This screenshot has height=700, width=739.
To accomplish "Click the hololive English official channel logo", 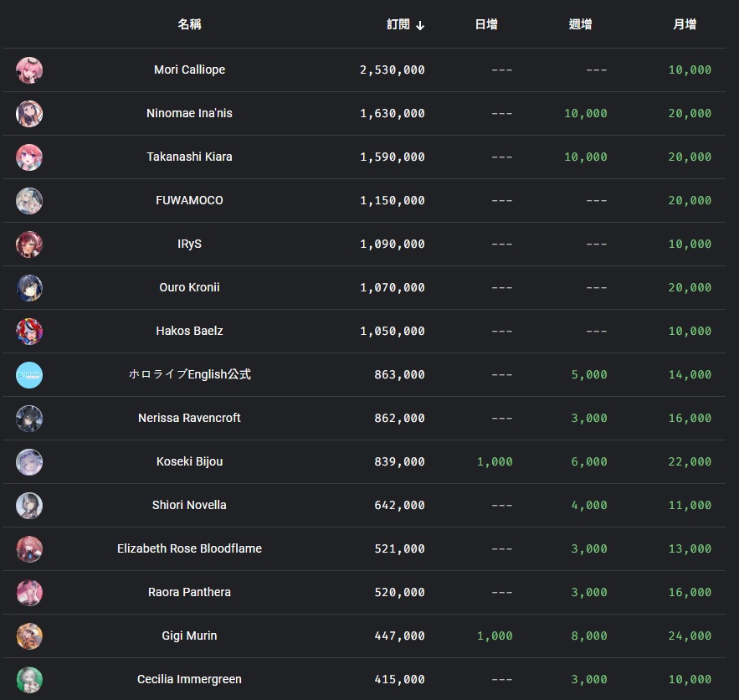I will (x=29, y=375).
